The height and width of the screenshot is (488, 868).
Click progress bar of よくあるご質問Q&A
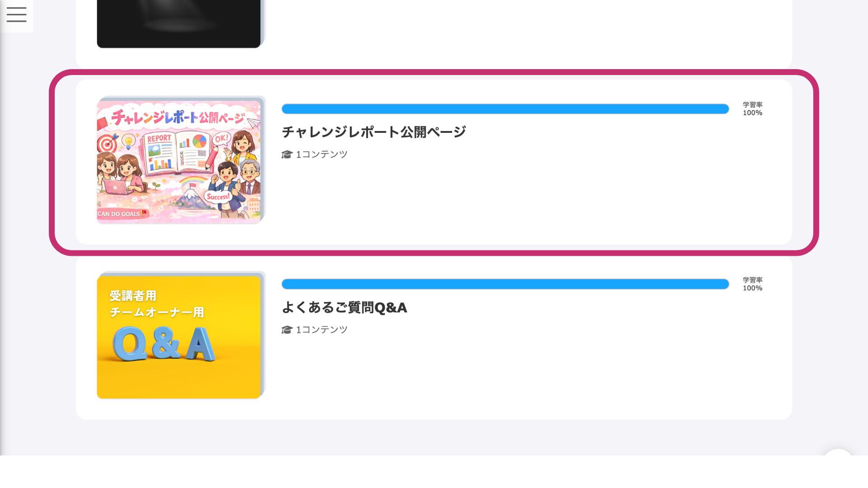pos(505,284)
